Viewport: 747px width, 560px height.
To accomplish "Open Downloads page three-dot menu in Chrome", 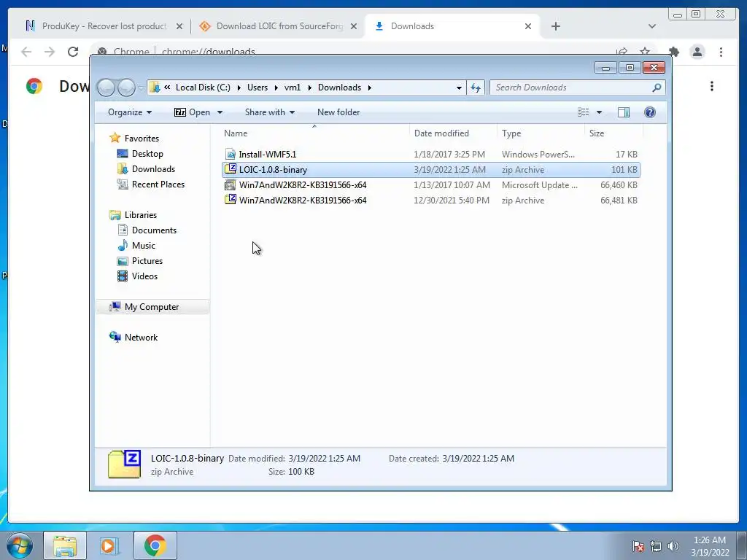I will tap(712, 86).
